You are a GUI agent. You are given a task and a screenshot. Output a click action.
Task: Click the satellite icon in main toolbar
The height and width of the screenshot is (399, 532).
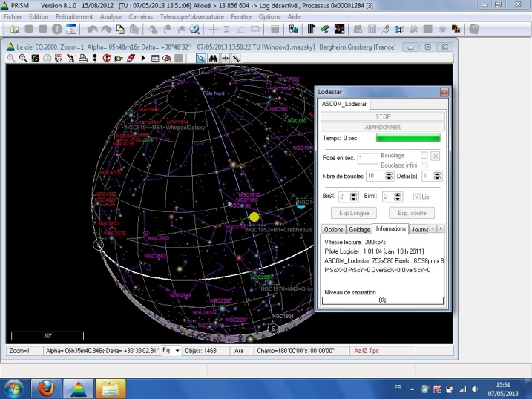tap(325, 30)
